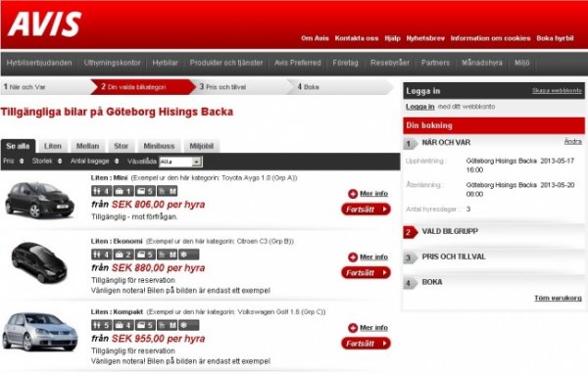Open Resebyråer menu item
The width and height of the screenshot is (588, 374).
coord(390,63)
